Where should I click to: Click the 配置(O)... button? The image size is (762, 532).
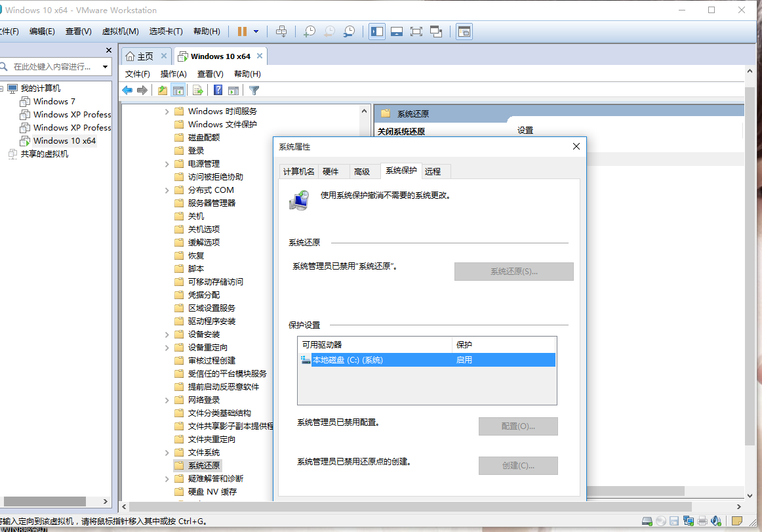pos(518,426)
